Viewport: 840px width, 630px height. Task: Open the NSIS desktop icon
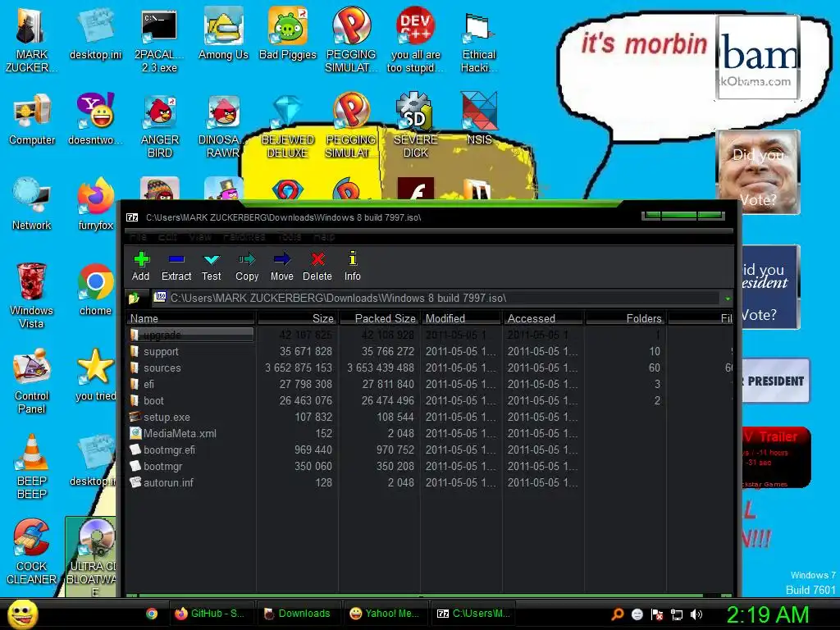[479, 119]
